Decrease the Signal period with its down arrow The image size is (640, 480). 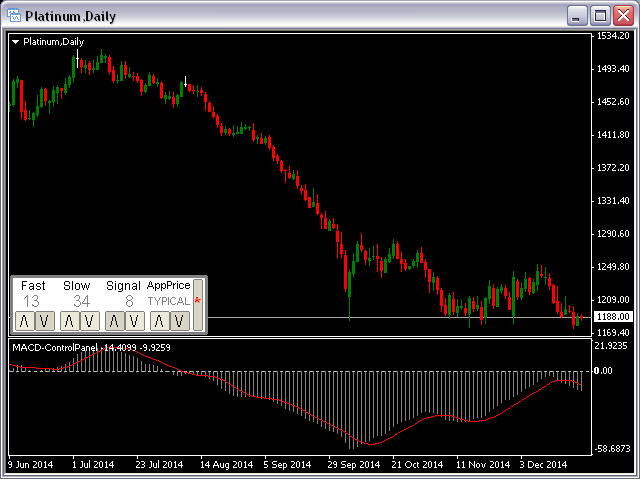[x=135, y=321]
